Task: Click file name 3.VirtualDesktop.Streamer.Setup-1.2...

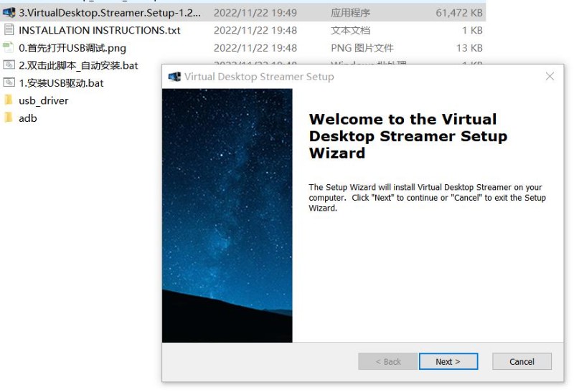Action: [110, 13]
